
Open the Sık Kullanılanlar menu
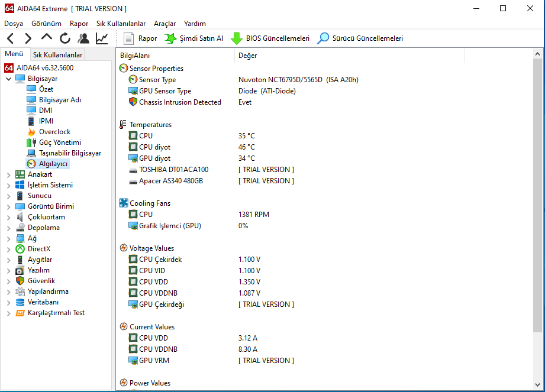(x=121, y=24)
